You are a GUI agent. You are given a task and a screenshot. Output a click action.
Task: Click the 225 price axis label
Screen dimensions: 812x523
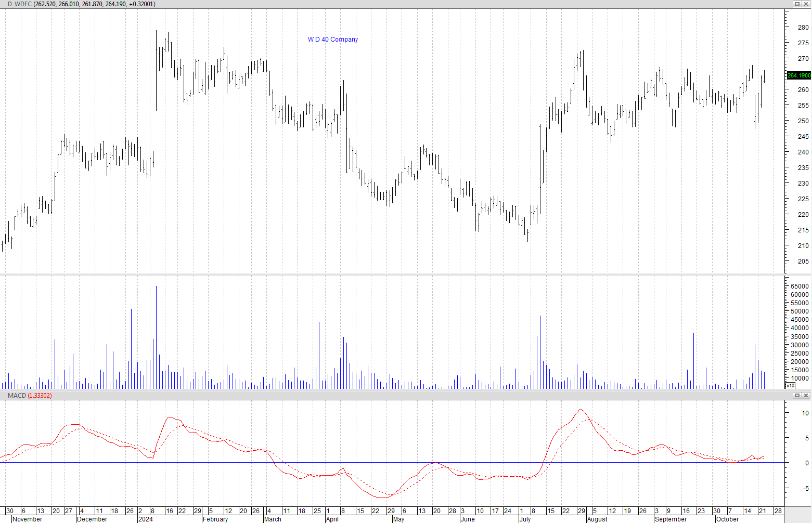point(803,199)
